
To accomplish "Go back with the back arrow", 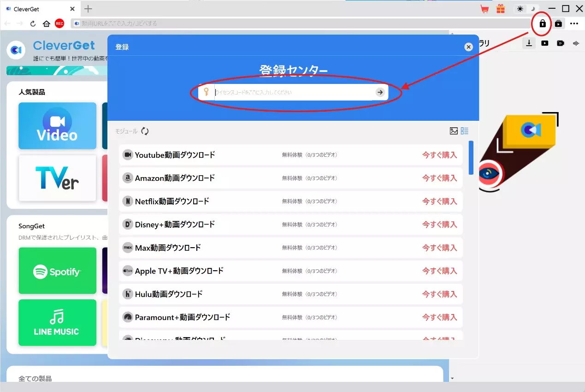I will 7,24.
